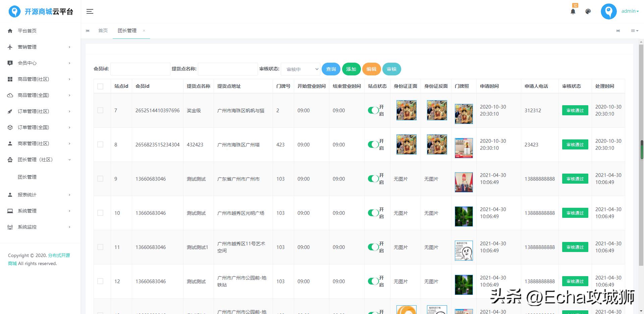Viewport: 644px width, 314px height.
Task: Expand the 报表统计 sidebar menu
Action: [x=28, y=195]
